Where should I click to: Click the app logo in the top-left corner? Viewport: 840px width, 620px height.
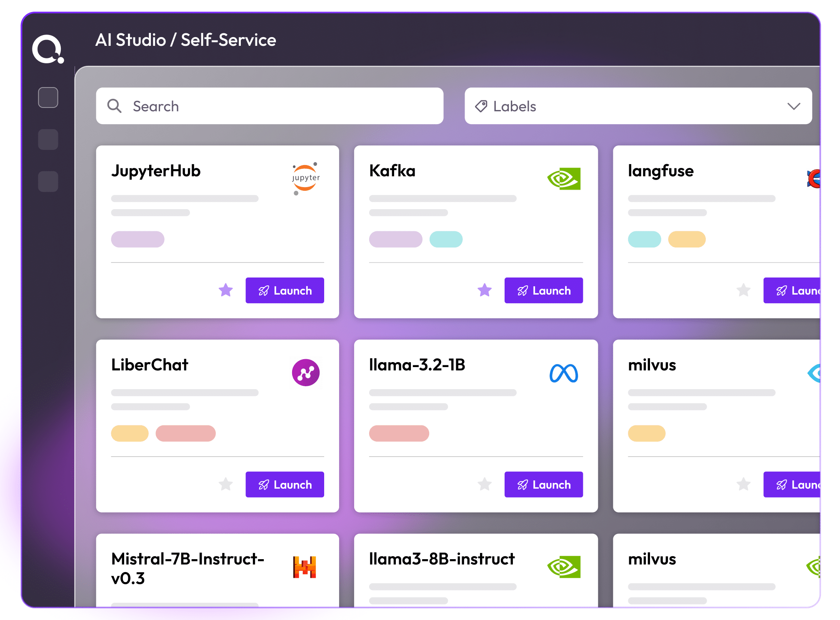(48, 49)
